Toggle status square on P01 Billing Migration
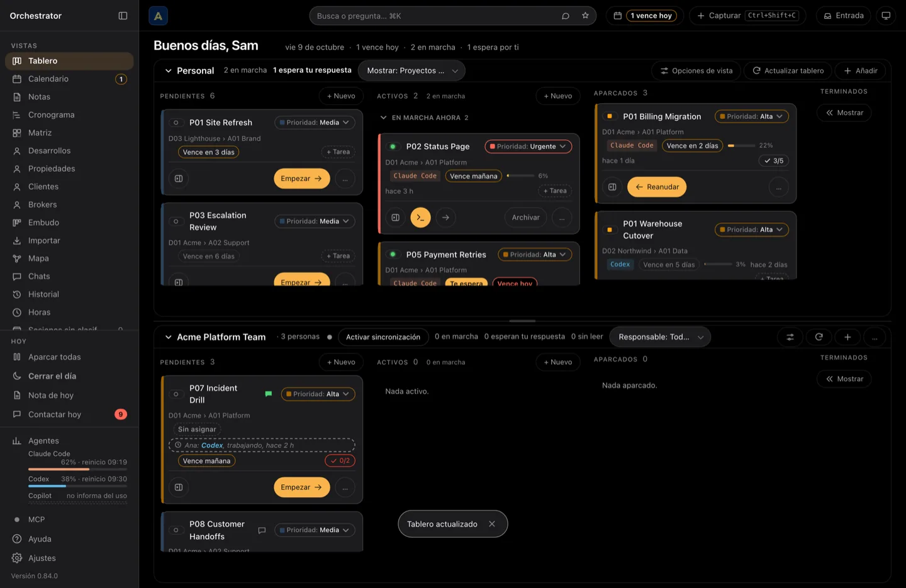This screenshot has height=588, width=906. (610, 116)
